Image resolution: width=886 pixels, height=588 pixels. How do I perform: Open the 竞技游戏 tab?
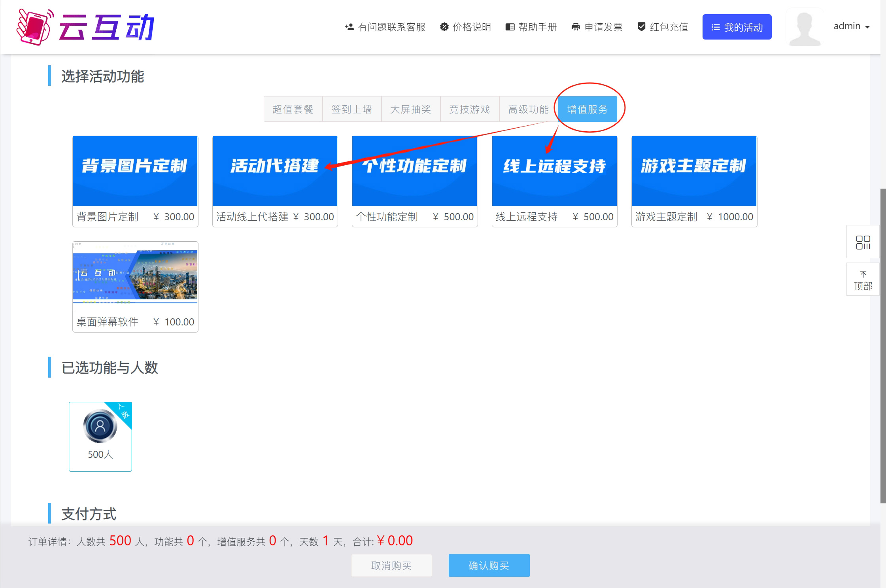pos(469,109)
